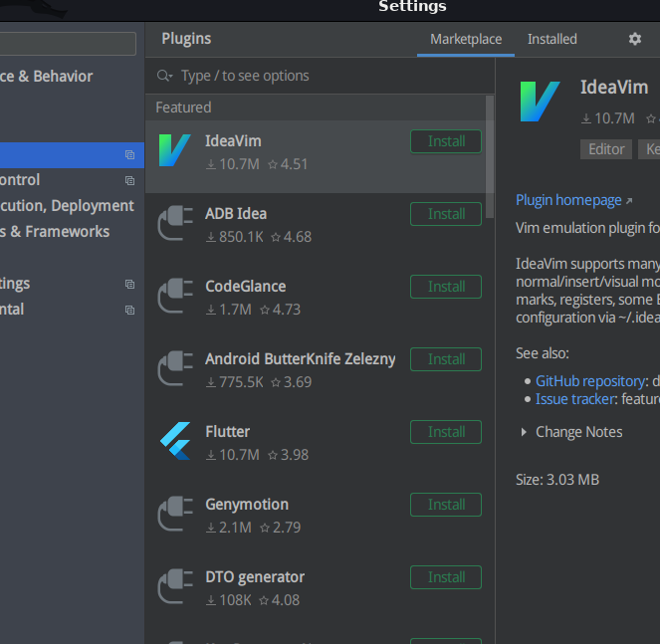Click the project-level icon beside the 'ntal' row
The image size is (660, 644).
click(x=130, y=310)
